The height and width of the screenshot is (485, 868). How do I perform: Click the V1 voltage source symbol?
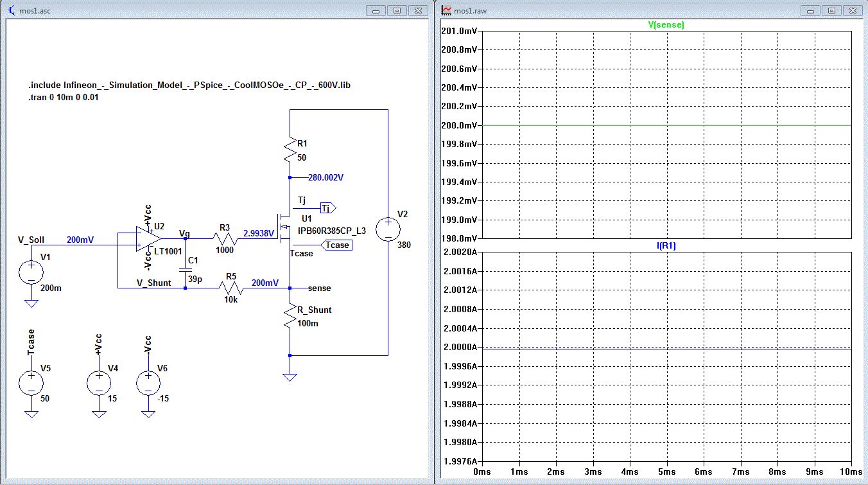click(x=30, y=272)
